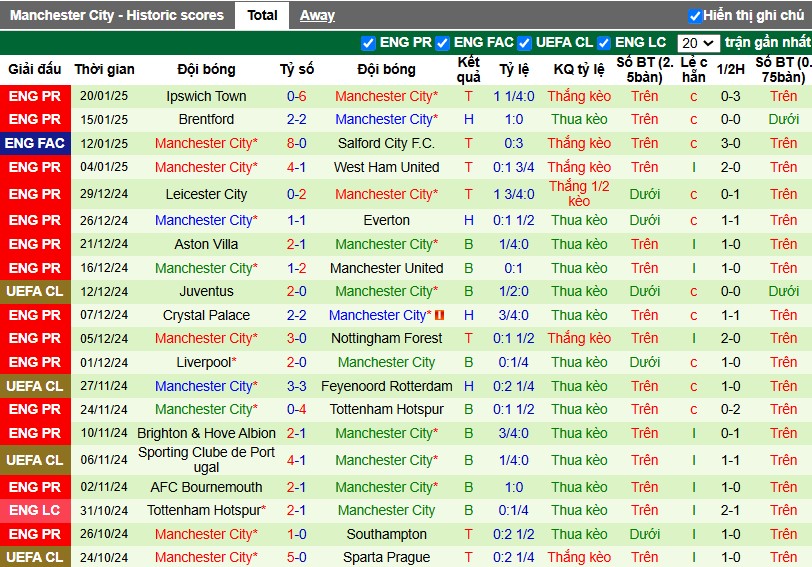Toggle the Hiển thị ghi chú checkbox
The height and width of the screenshot is (567, 812).
[695, 16]
